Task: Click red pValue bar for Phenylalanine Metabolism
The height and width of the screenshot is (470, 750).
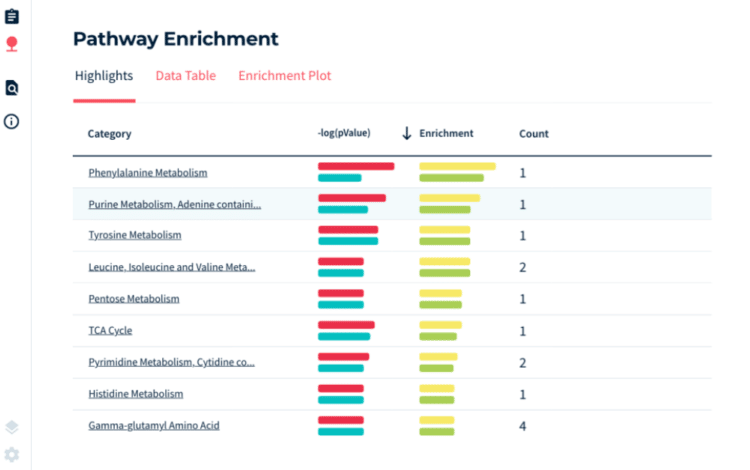Action: point(355,166)
